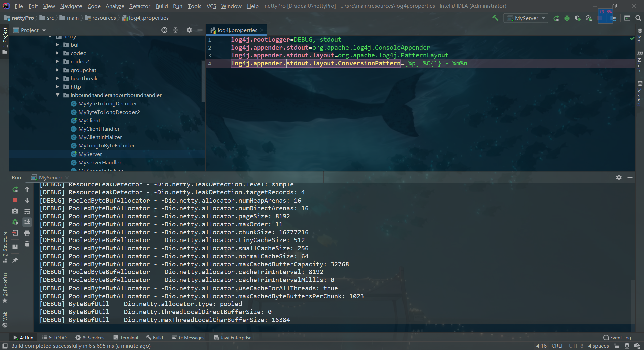This screenshot has width=644, height=350.
Task: Dump threads with the camera icon
Action: 15,211
